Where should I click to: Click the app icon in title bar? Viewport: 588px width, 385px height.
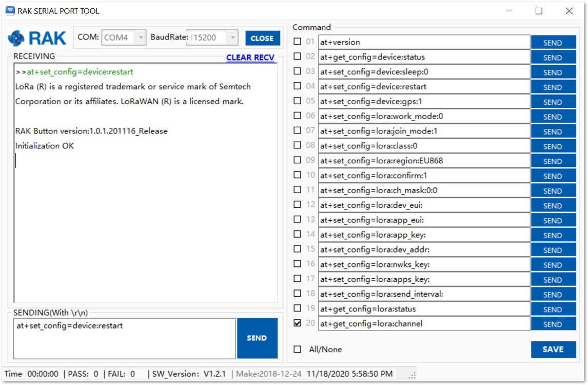pos(10,11)
